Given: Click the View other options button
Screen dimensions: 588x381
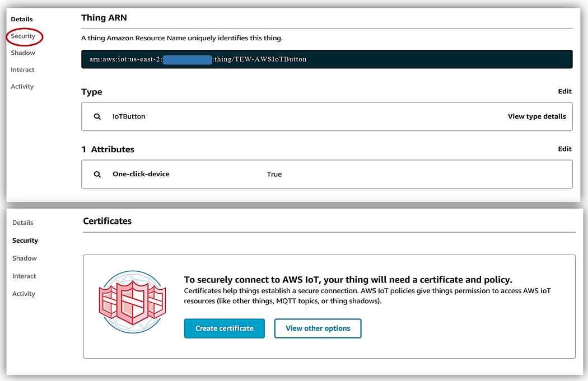Looking at the screenshot, I should [x=318, y=328].
